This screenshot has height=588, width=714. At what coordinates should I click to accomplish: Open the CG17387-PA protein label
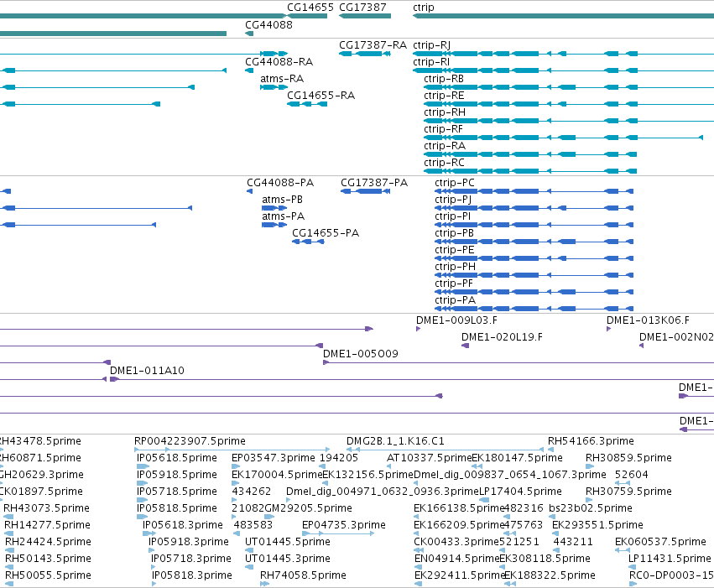coord(374,183)
